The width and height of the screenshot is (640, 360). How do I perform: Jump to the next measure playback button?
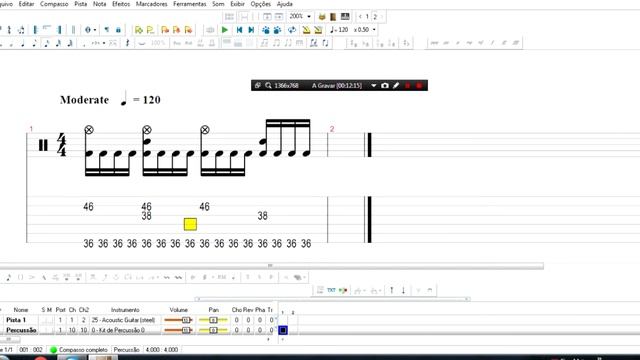click(x=251, y=30)
